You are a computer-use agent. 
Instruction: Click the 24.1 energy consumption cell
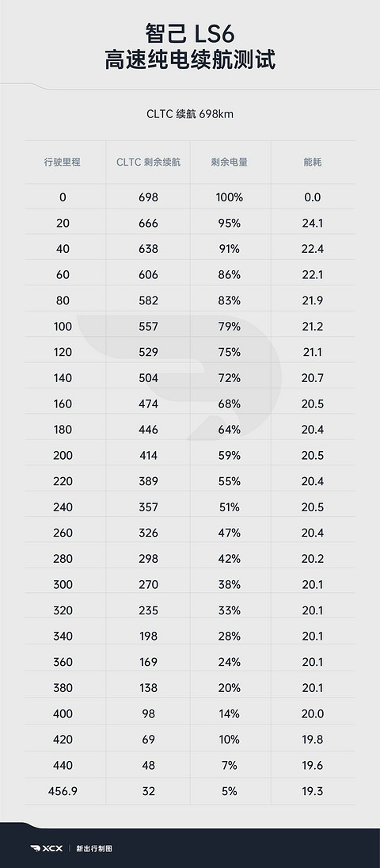pos(313,223)
